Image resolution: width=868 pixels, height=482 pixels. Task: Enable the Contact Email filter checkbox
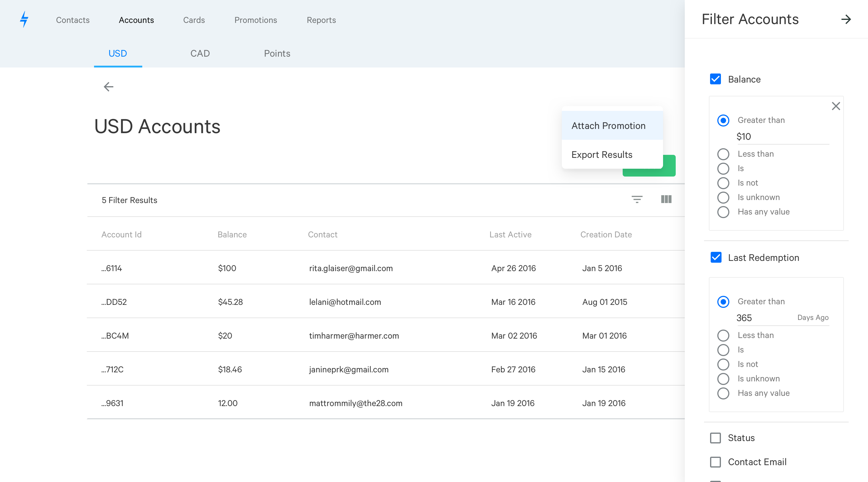coord(715,462)
